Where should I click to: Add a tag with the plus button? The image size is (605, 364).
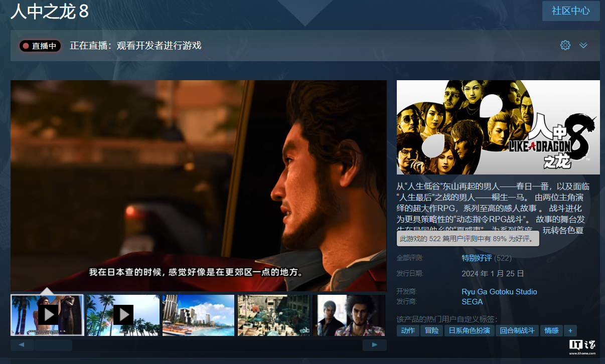(x=570, y=330)
